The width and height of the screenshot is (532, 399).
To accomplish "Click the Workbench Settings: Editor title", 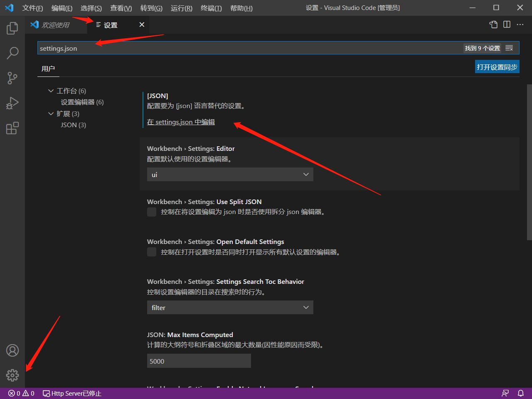I will coord(191,149).
